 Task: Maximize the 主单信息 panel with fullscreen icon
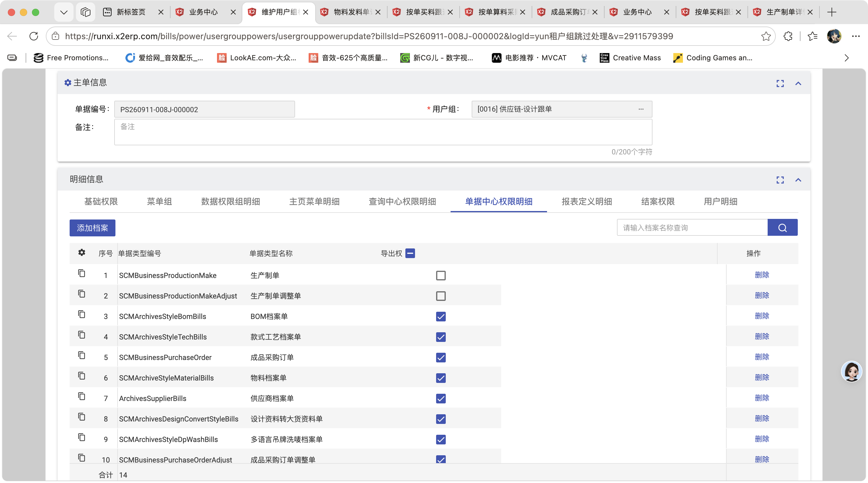click(780, 83)
